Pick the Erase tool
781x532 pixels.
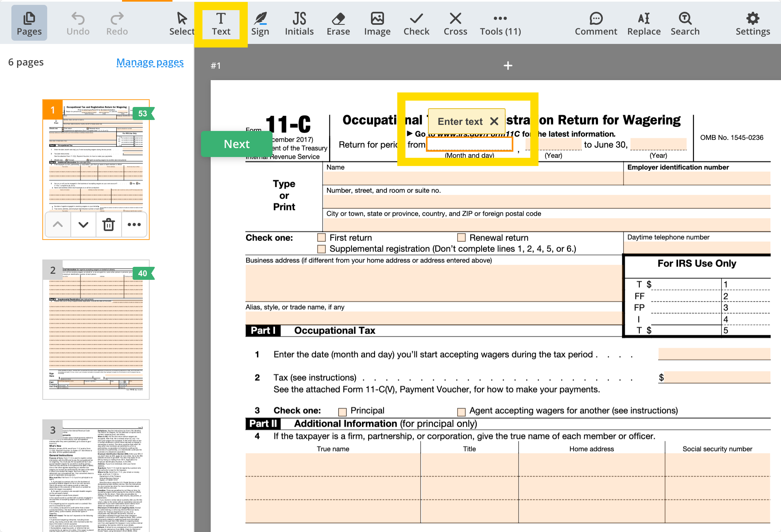pyautogui.click(x=338, y=23)
